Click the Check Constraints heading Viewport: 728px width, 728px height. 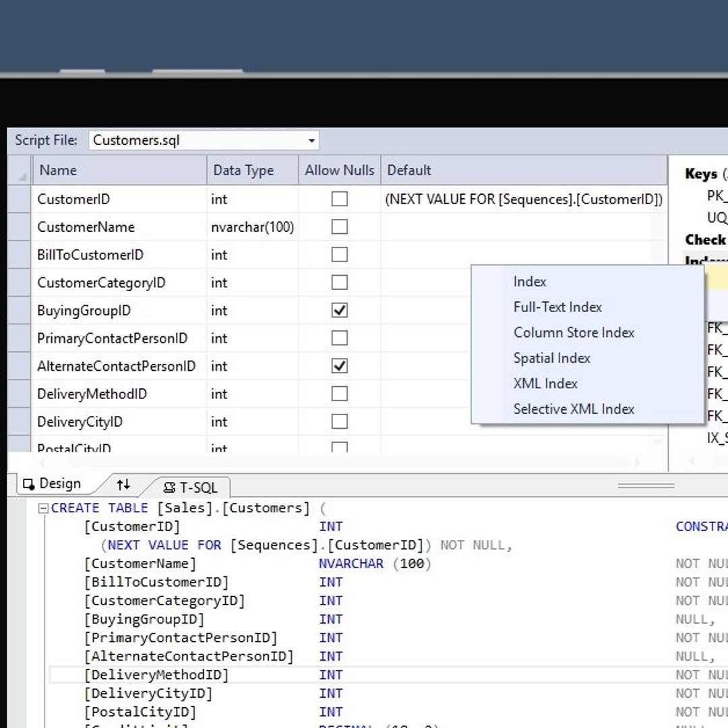(x=706, y=239)
